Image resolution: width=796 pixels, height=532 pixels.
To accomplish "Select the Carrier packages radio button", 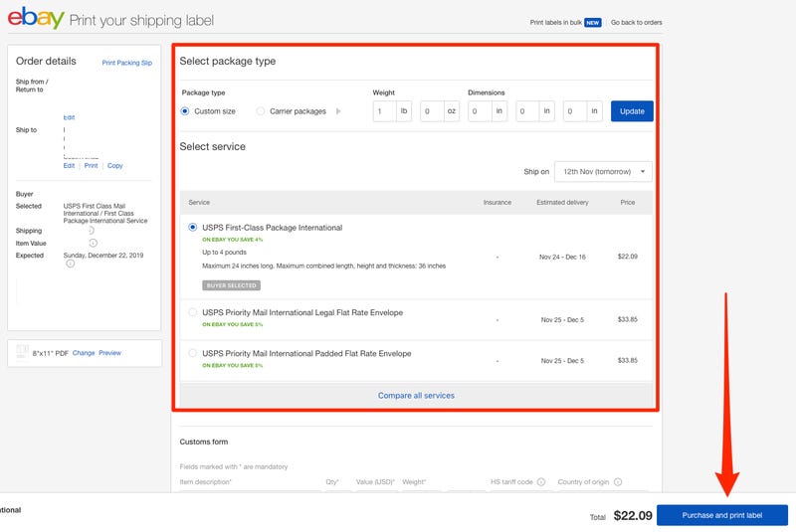I will coord(261,111).
